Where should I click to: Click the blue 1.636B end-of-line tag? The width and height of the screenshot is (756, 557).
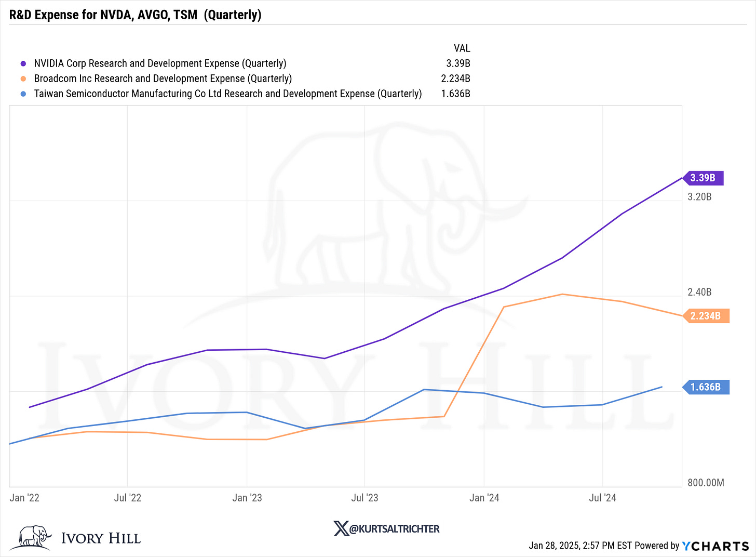(705, 387)
